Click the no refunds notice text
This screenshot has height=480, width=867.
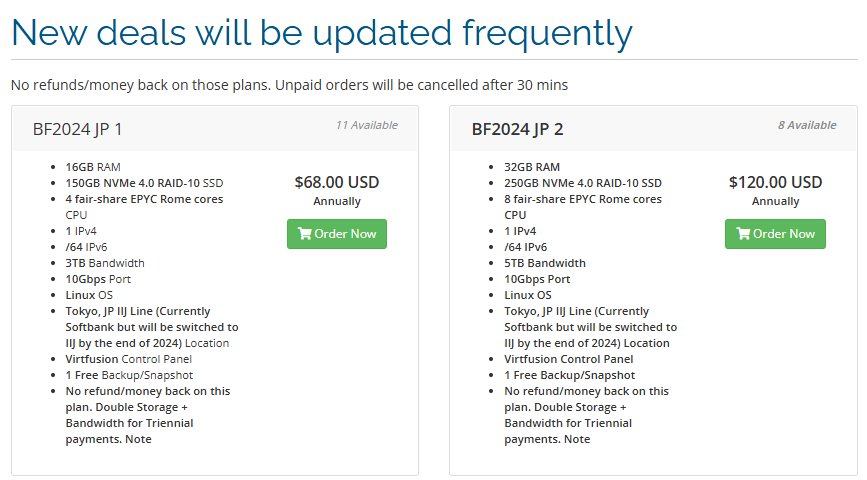pyautogui.click(x=289, y=85)
